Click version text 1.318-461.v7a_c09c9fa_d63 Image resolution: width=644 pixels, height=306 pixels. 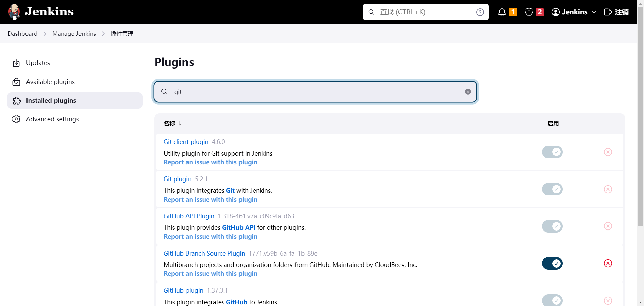(256, 216)
